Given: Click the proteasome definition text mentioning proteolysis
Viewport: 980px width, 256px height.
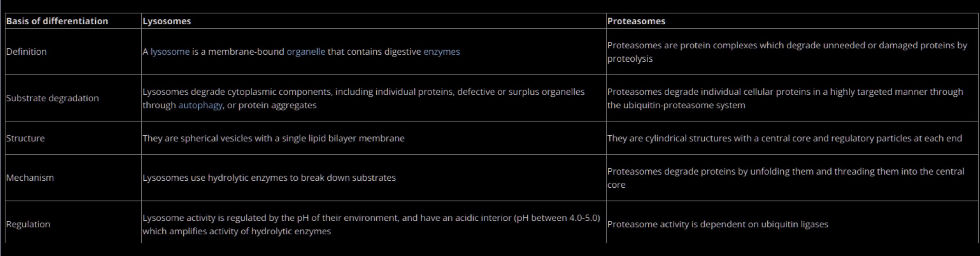Looking at the screenshot, I should (787, 52).
